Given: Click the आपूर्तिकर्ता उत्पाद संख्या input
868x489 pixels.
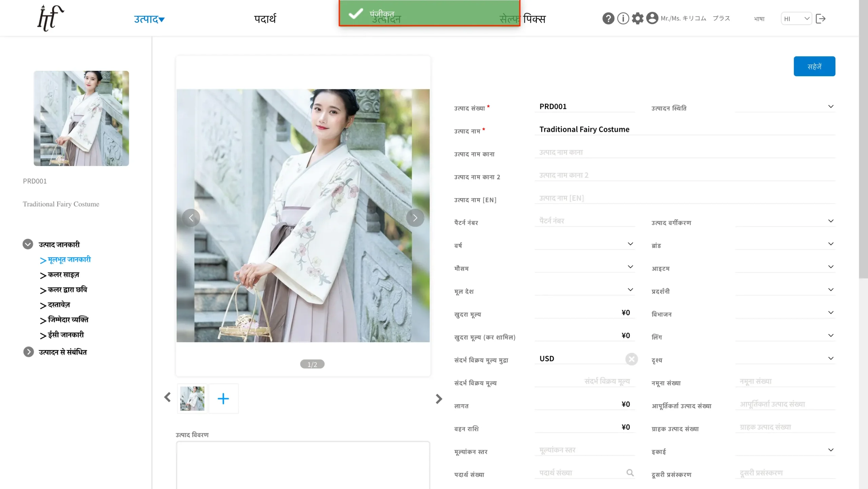Looking at the screenshot, I should (785, 404).
